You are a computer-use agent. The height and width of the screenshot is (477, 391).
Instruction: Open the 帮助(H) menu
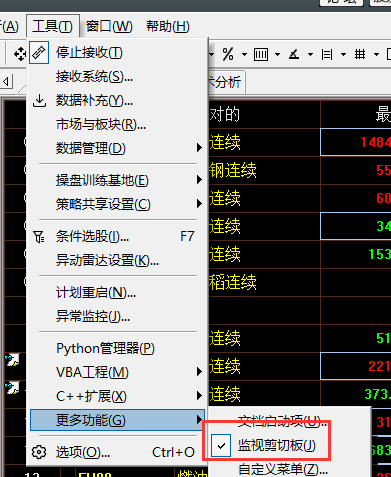point(168,26)
